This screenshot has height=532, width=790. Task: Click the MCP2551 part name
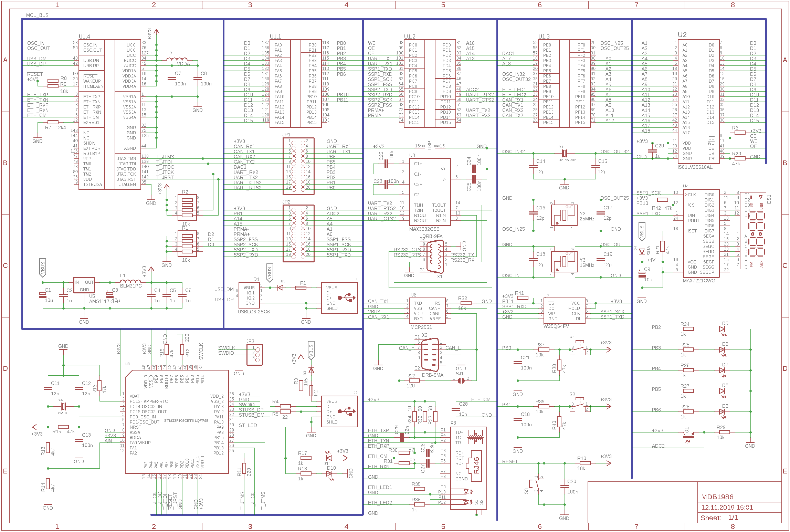(x=421, y=327)
